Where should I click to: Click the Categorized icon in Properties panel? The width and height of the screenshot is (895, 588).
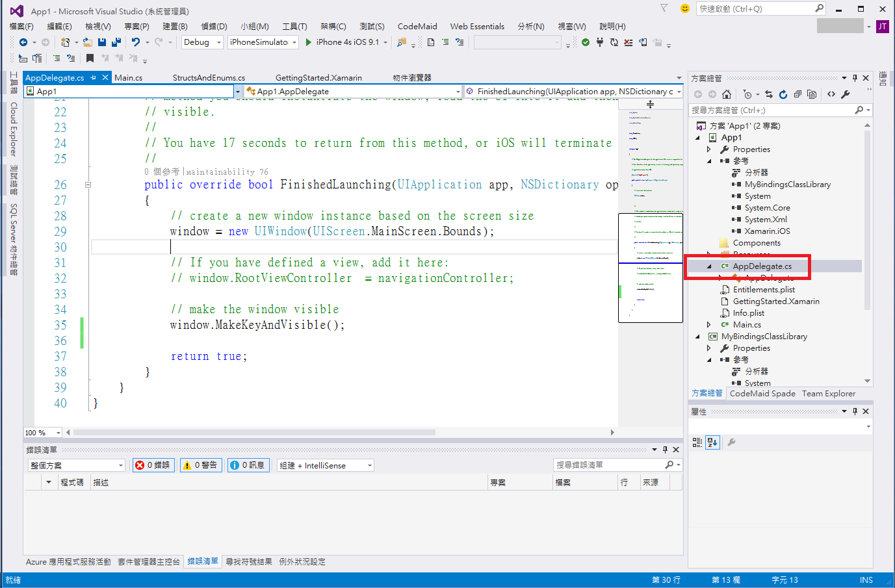click(697, 442)
